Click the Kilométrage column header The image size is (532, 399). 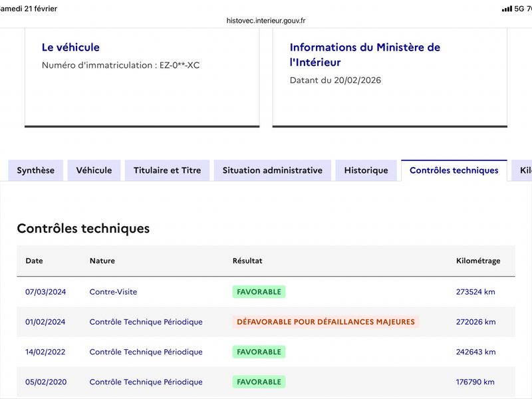(478, 261)
